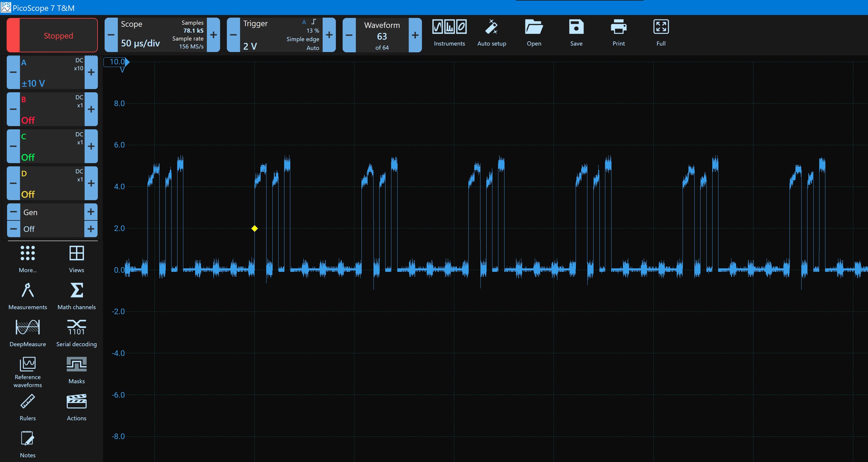The image size is (868, 462).
Task: Run Auto setup
Action: 492,33
